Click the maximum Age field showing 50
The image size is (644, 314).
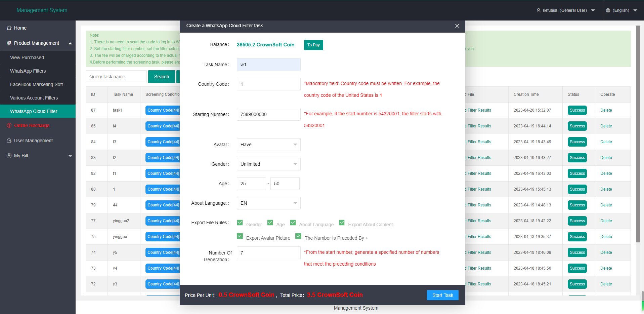285,184
